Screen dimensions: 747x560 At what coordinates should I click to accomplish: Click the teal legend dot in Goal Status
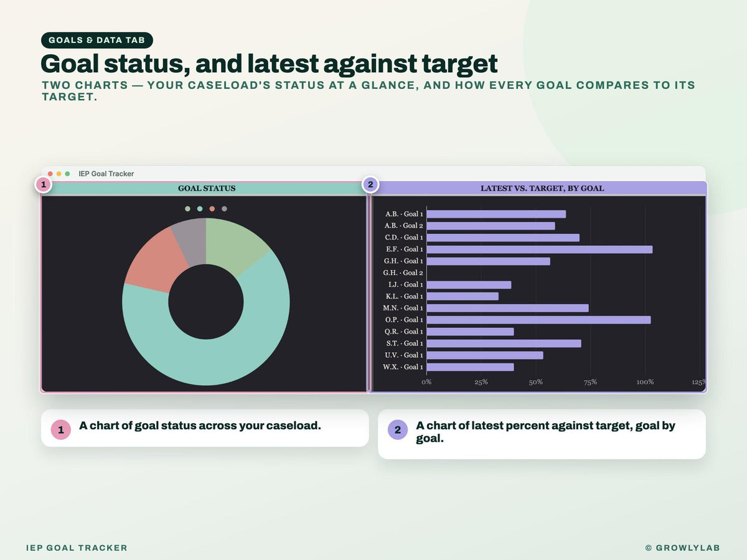click(200, 209)
